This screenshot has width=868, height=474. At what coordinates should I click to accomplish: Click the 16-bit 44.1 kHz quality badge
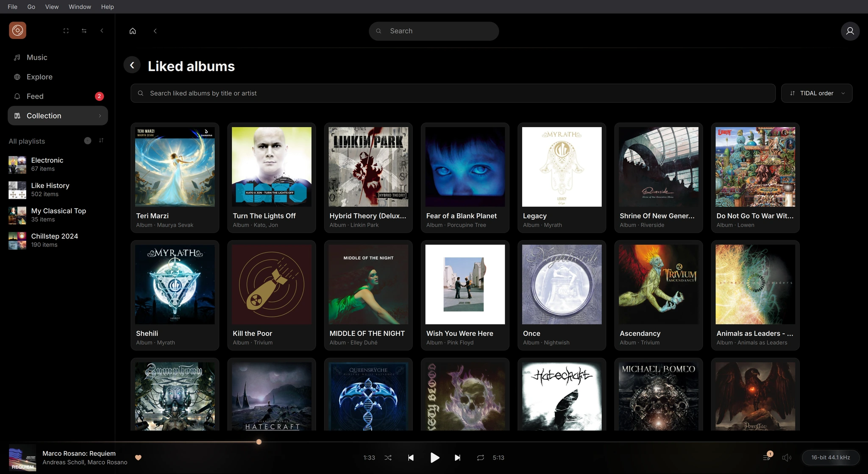click(x=830, y=457)
